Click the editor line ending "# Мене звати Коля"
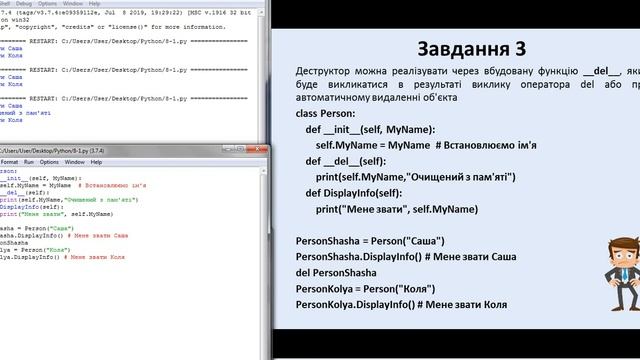This screenshot has width=640, height=360. pos(62,257)
